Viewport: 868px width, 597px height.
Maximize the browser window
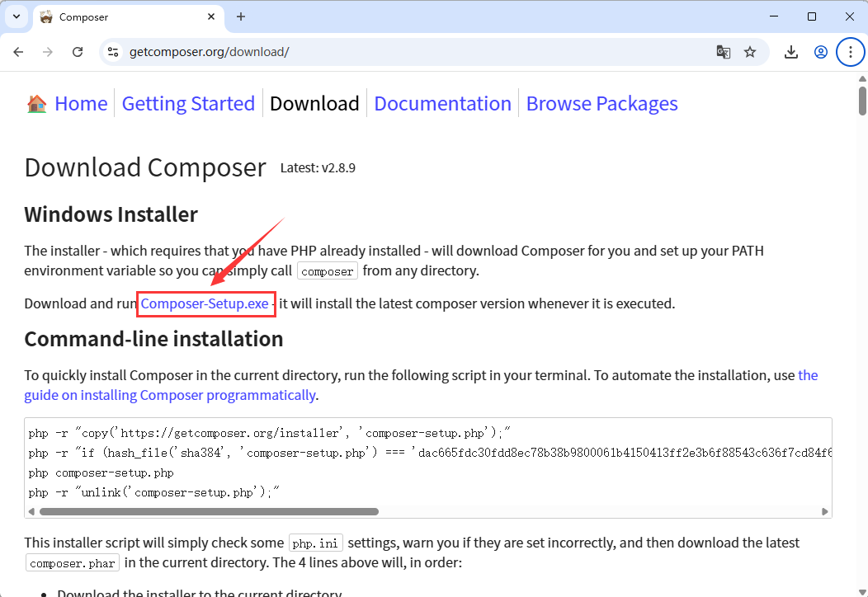tap(812, 16)
